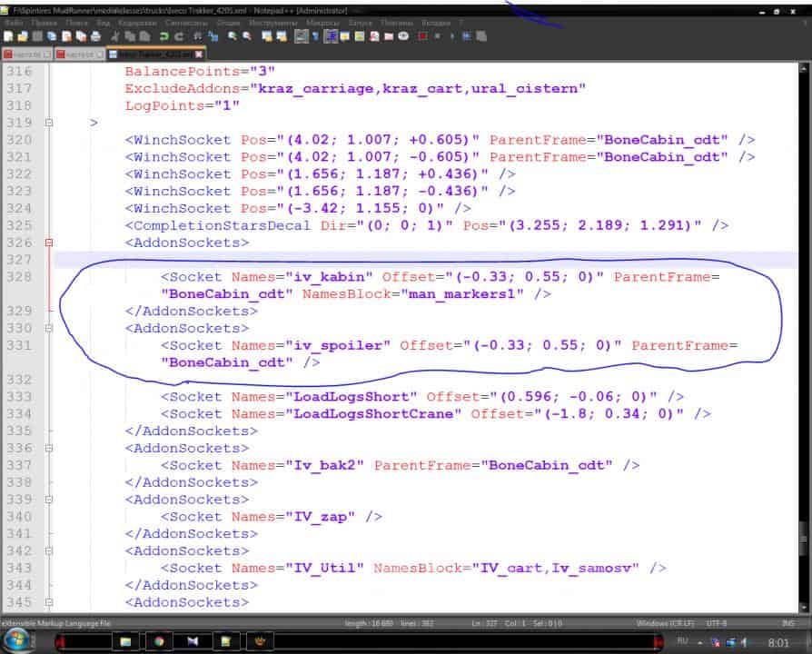Open the Файл menu
This screenshot has height=654, width=812.
[x=15, y=22]
